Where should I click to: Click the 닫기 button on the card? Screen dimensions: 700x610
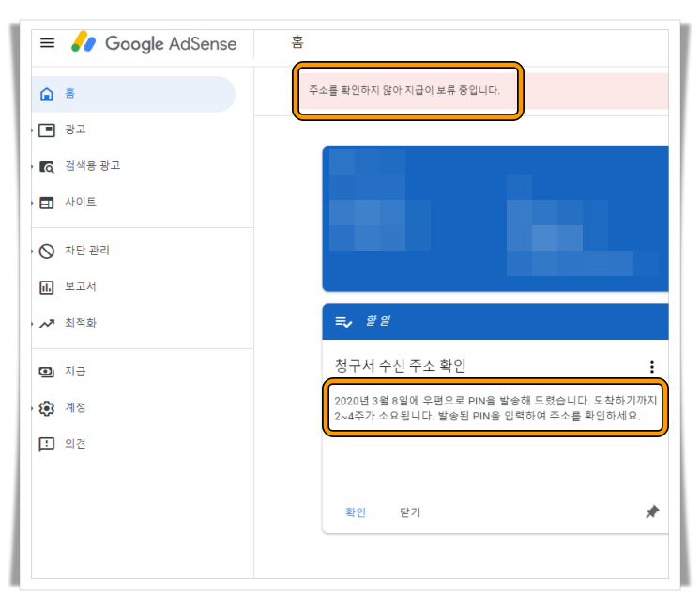click(410, 512)
